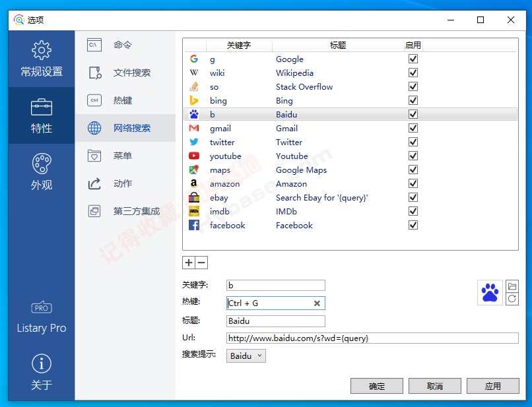
Task: Toggle the Google Maps checkbox
Action: coord(413,170)
